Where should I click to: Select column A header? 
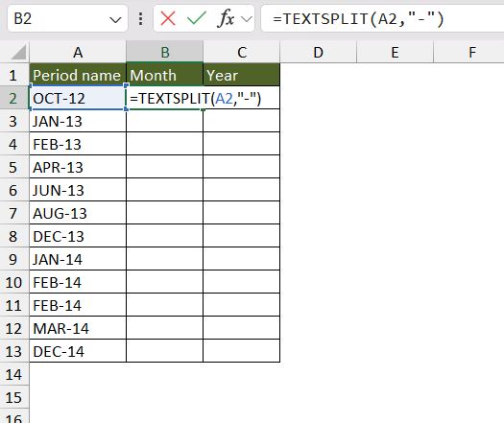(78, 52)
